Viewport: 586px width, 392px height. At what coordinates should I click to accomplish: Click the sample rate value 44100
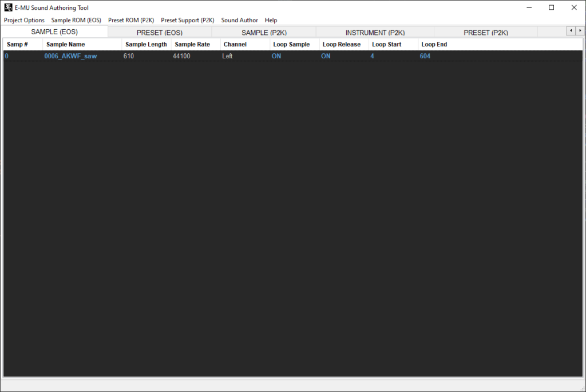[x=181, y=56]
